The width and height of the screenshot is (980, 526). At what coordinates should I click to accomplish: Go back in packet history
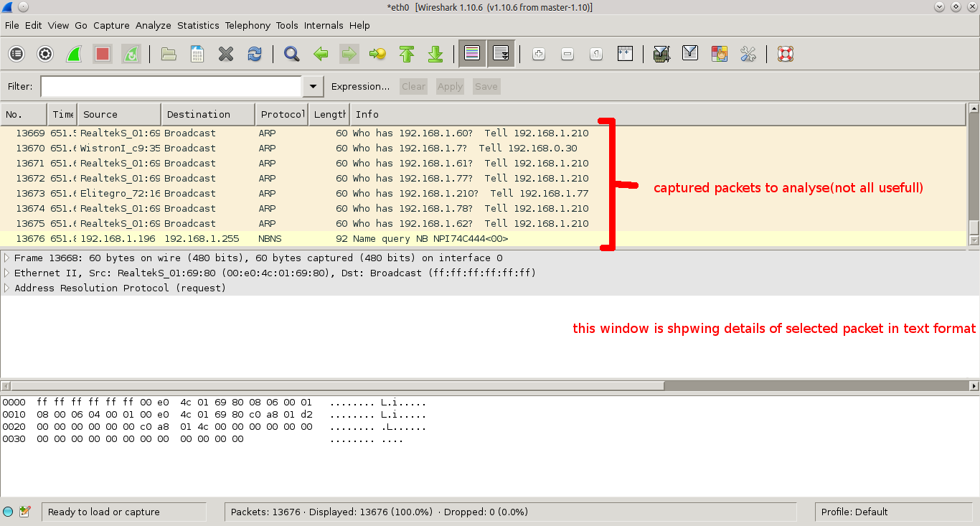[x=321, y=54]
